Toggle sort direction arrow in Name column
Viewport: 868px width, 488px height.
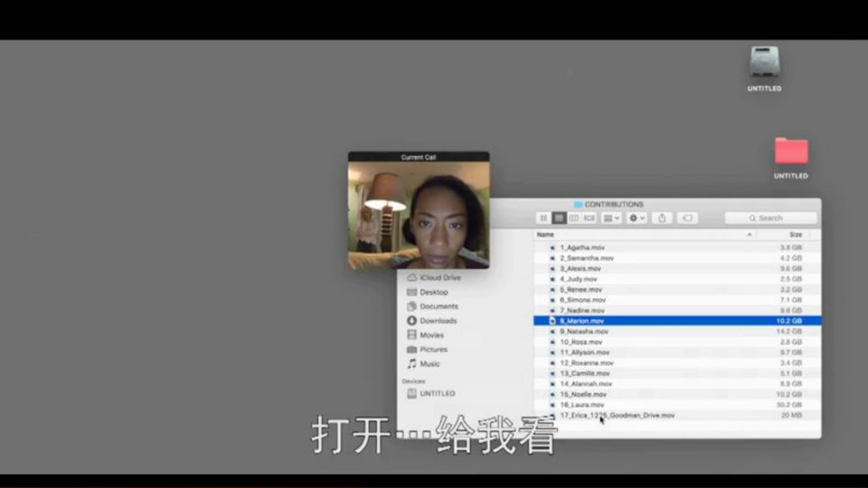pyautogui.click(x=749, y=234)
